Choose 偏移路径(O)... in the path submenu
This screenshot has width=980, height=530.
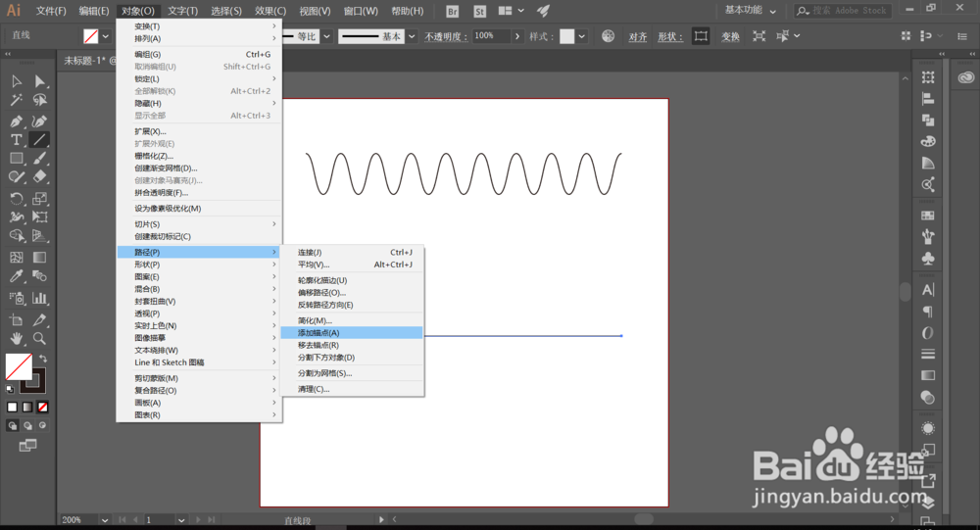point(352,293)
